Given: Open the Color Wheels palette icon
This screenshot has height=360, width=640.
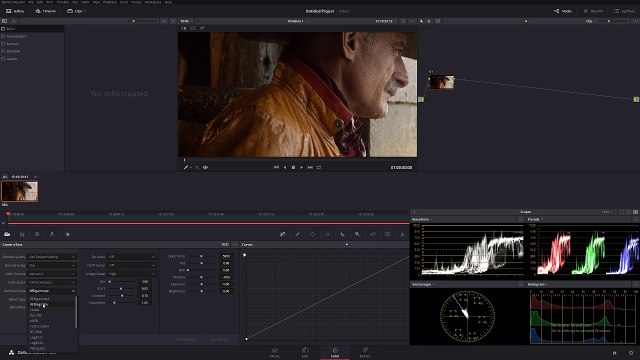Looking at the screenshot, I should 37,234.
